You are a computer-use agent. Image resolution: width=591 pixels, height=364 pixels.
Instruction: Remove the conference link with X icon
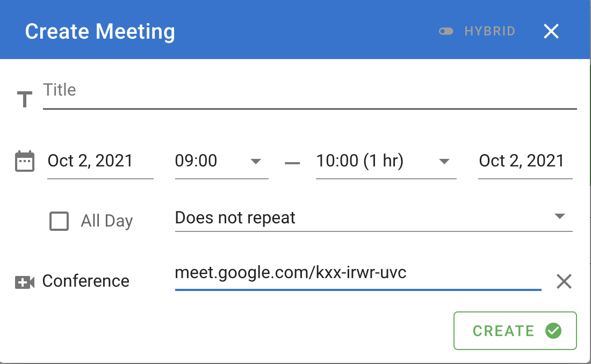[564, 281]
